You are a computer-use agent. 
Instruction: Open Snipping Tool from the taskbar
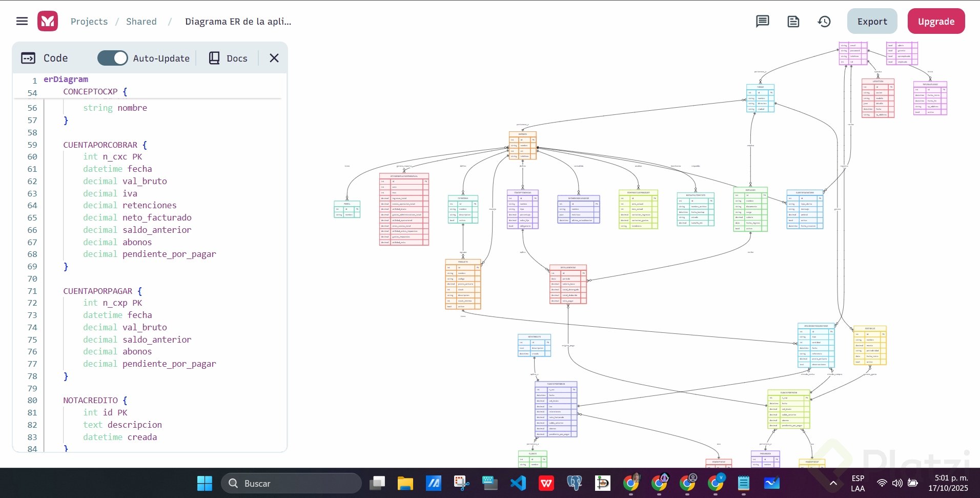click(462, 483)
